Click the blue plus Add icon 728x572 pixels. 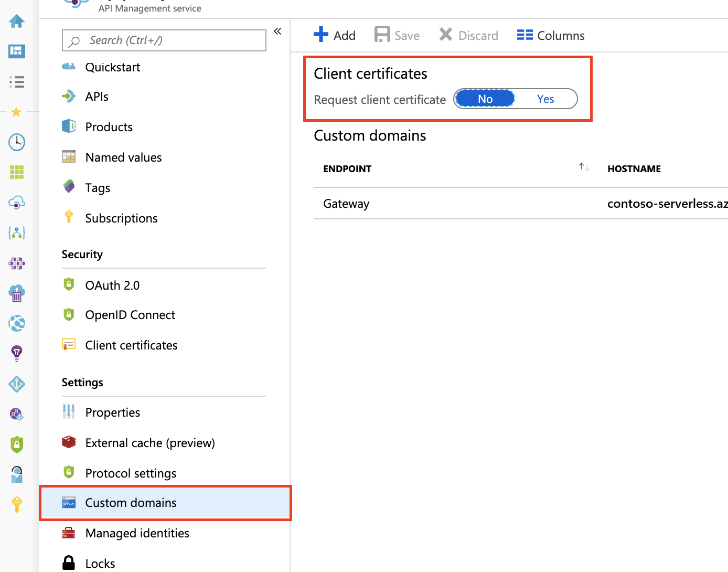(321, 35)
